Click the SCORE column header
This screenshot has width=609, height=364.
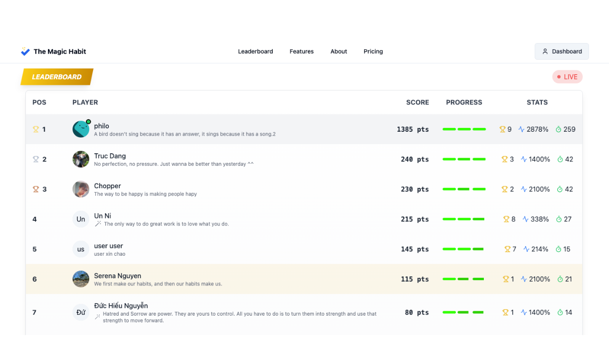pos(418,102)
